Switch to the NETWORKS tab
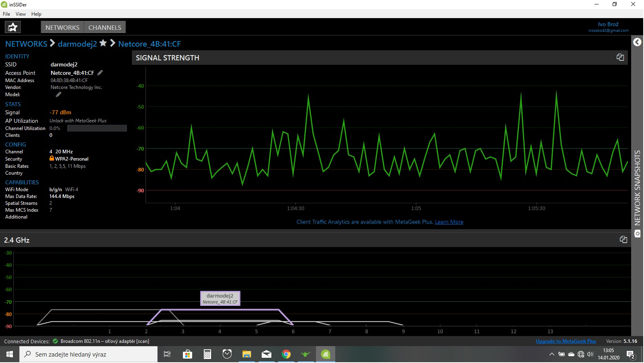The width and height of the screenshot is (644, 363). (x=62, y=27)
